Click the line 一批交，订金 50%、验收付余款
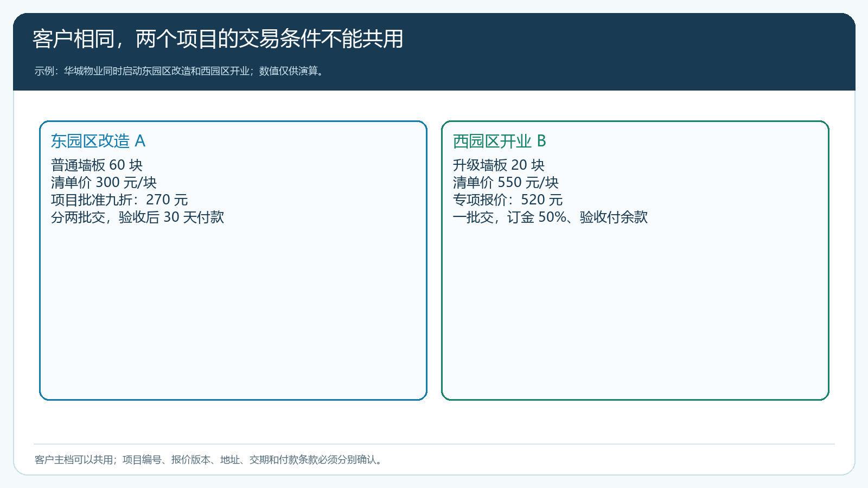Image resolution: width=868 pixels, height=488 pixels. tap(550, 217)
